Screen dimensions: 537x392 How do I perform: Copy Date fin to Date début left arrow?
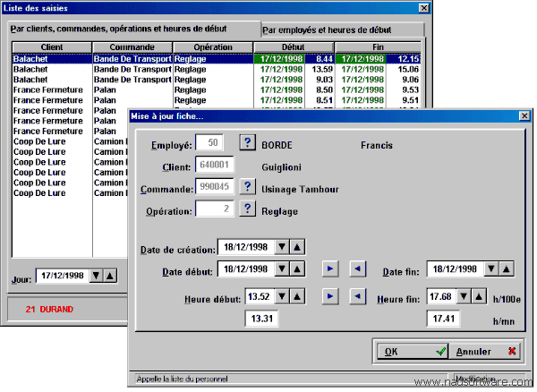click(357, 268)
